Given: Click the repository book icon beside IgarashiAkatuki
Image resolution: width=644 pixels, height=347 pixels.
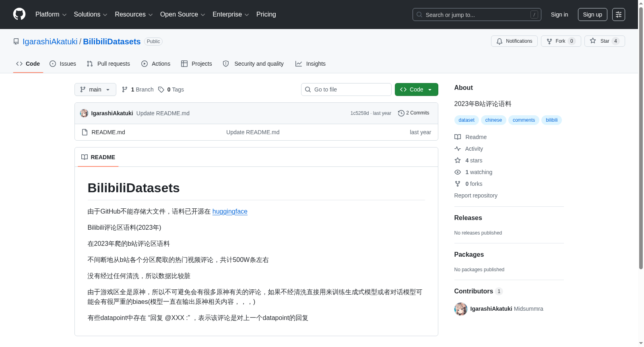Looking at the screenshot, I should (x=16, y=42).
